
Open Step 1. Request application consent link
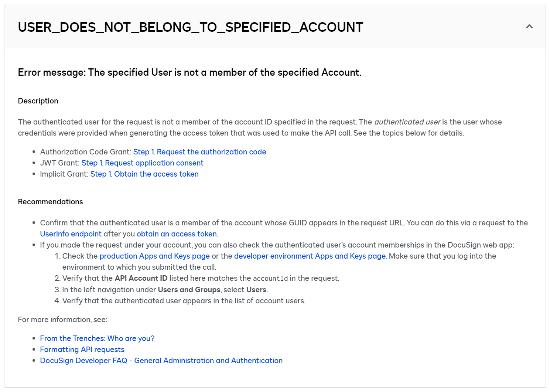pyautogui.click(x=142, y=163)
